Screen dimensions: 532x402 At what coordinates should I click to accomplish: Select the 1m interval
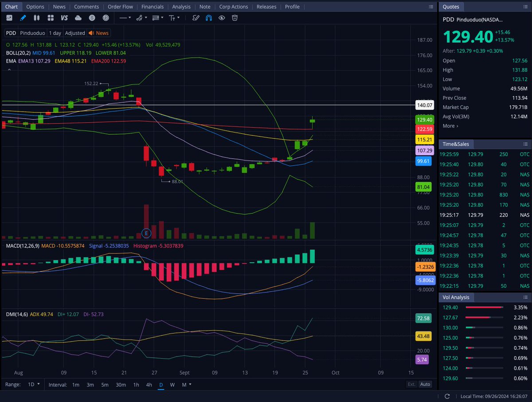[x=76, y=385]
